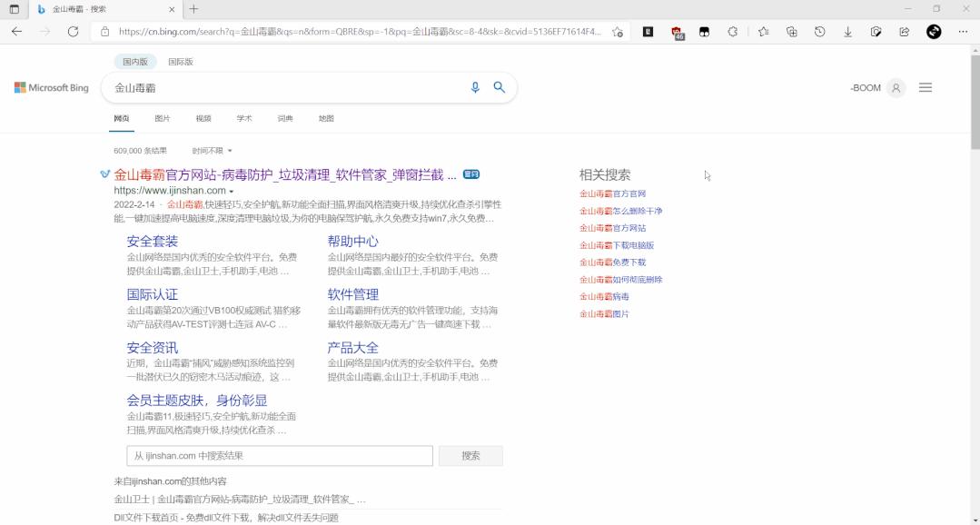Expand the 时间不限 time filter

[x=213, y=151]
